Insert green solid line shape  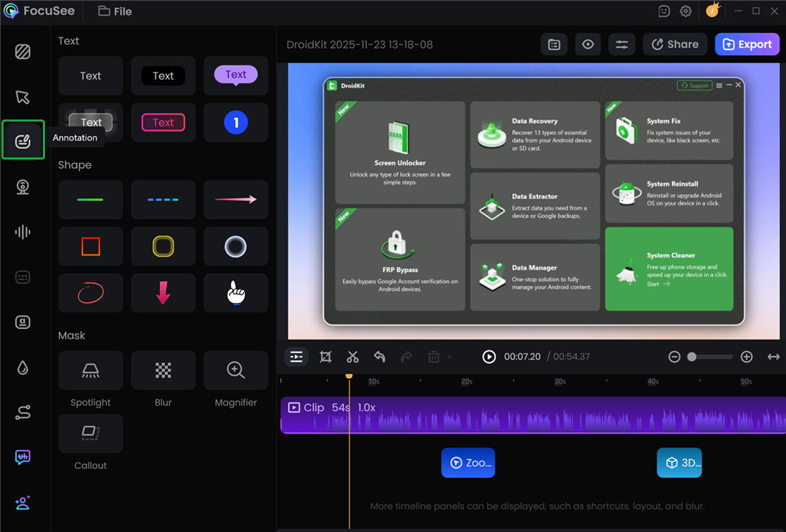click(x=91, y=200)
